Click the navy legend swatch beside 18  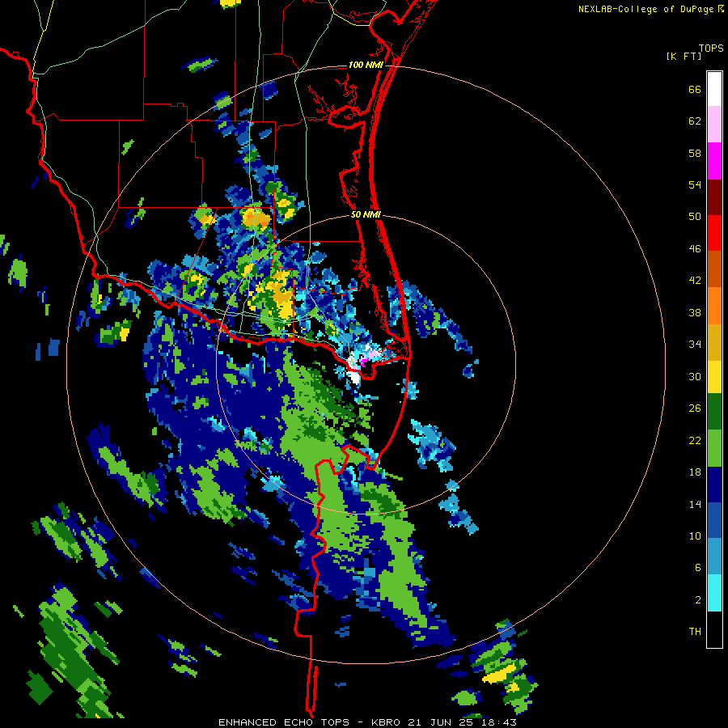pyautogui.click(x=714, y=485)
